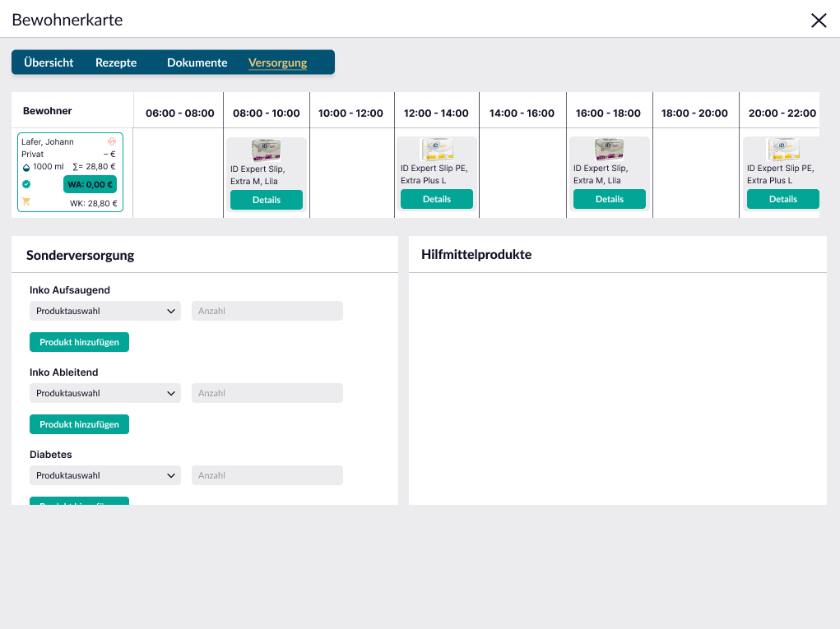Click product image in the 16:00 - 18:00 slot
Screen dimensions: 840x629
[x=609, y=149]
